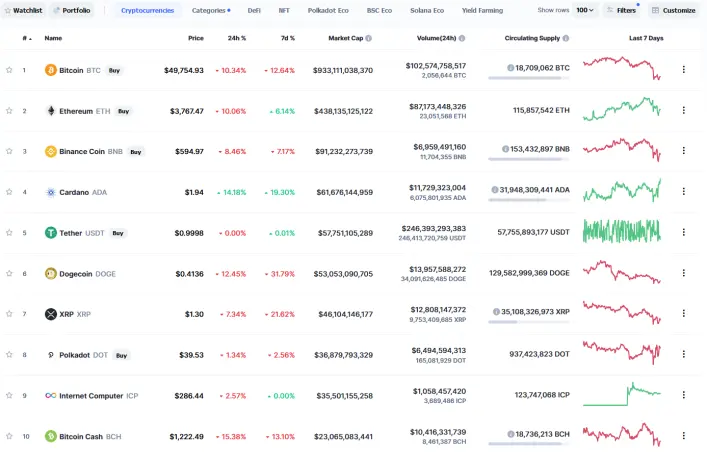Star Dogecoin for watchlist

click(x=9, y=273)
